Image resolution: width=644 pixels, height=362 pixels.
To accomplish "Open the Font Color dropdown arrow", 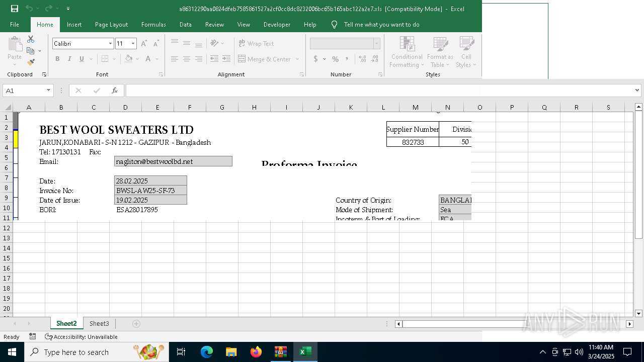I will click(157, 59).
